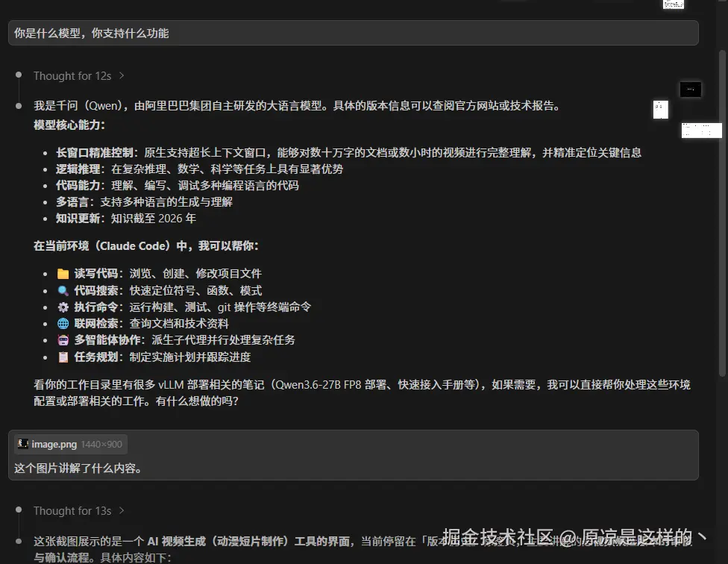
Task: Click the heading "模型核心能力:"
Action: [x=69, y=125]
